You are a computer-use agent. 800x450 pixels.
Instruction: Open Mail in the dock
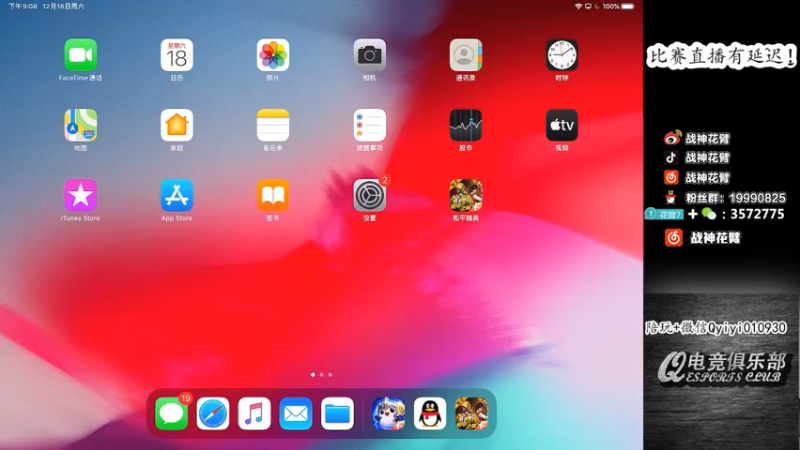(x=296, y=413)
